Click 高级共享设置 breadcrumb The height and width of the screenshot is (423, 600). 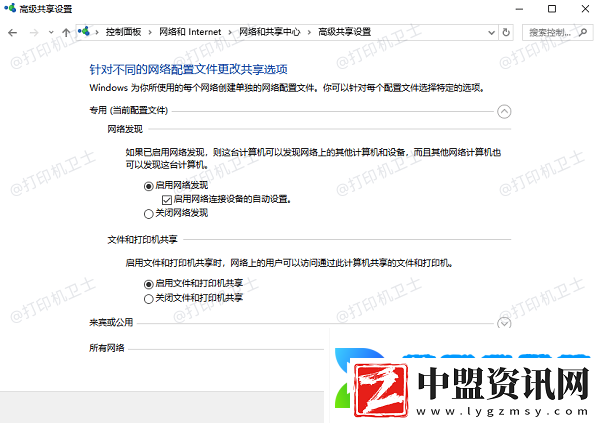pos(344,32)
